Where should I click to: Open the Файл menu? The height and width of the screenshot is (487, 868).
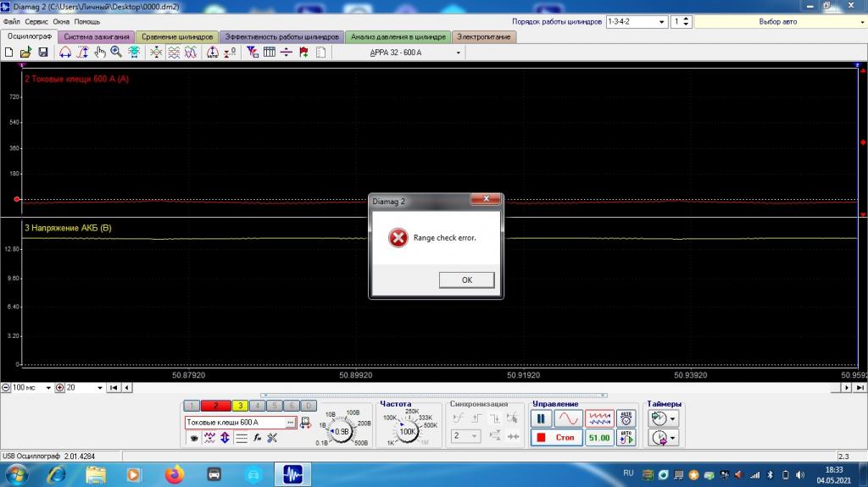tap(12, 21)
